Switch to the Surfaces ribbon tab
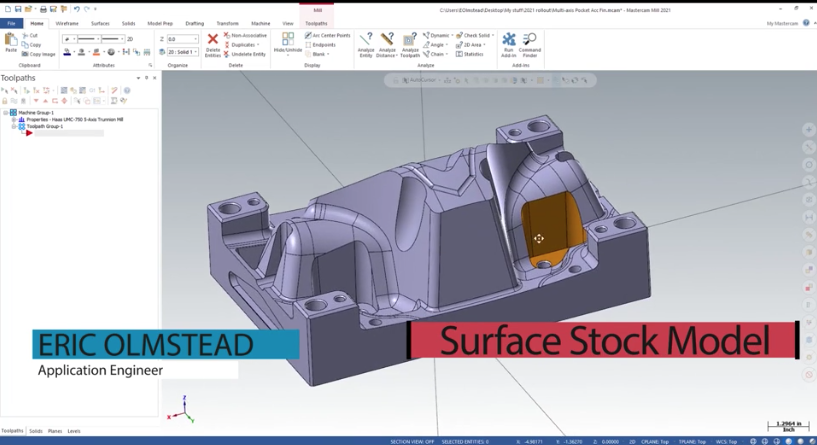 100,23
